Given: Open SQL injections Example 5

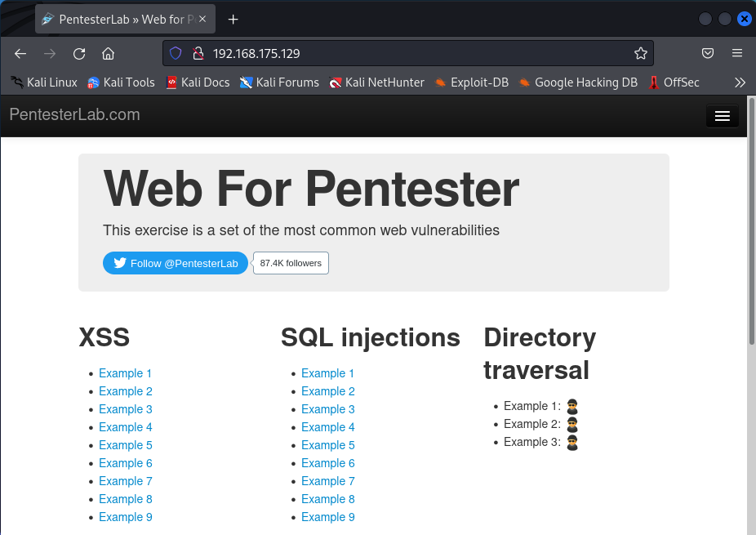Looking at the screenshot, I should pyautogui.click(x=328, y=445).
